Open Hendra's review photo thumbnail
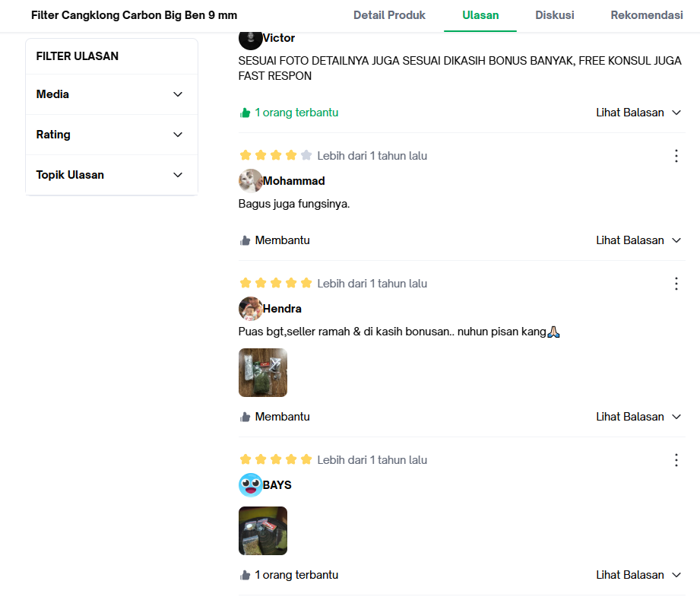700x616 pixels. (x=263, y=373)
